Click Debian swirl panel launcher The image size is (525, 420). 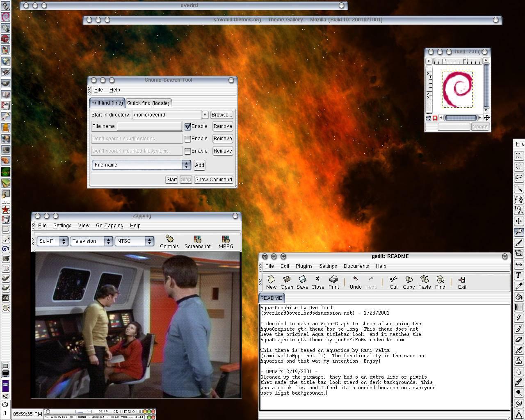pos(5,17)
